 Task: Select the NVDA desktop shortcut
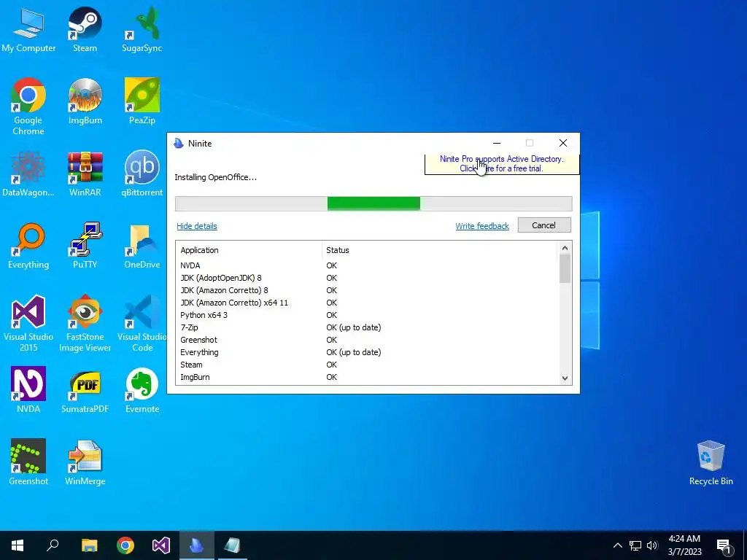(x=28, y=390)
